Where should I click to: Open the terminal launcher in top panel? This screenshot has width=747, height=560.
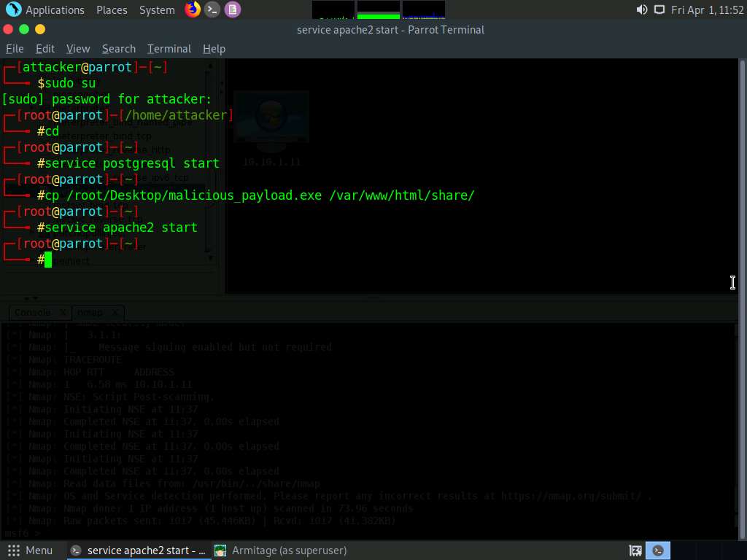click(x=212, y=9)
